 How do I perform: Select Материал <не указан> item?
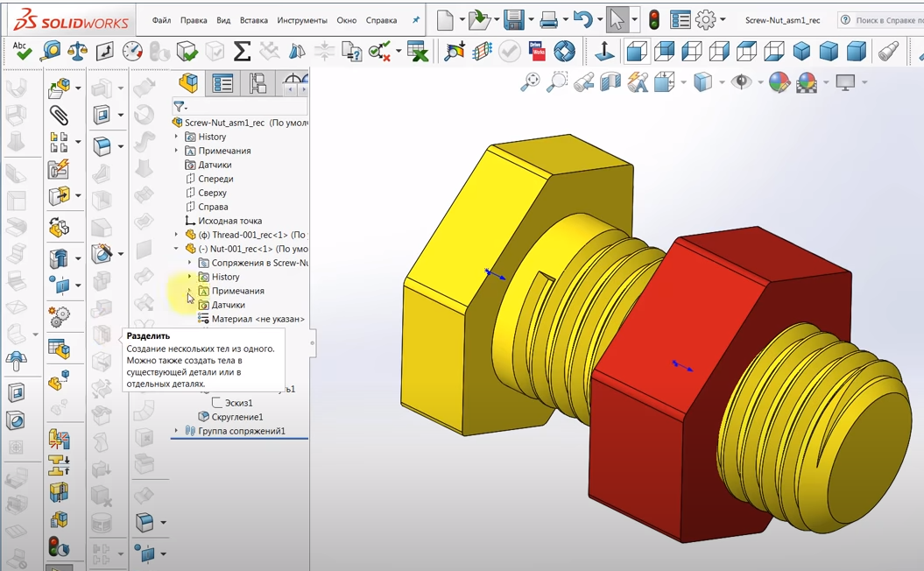[x=258, y=319]
